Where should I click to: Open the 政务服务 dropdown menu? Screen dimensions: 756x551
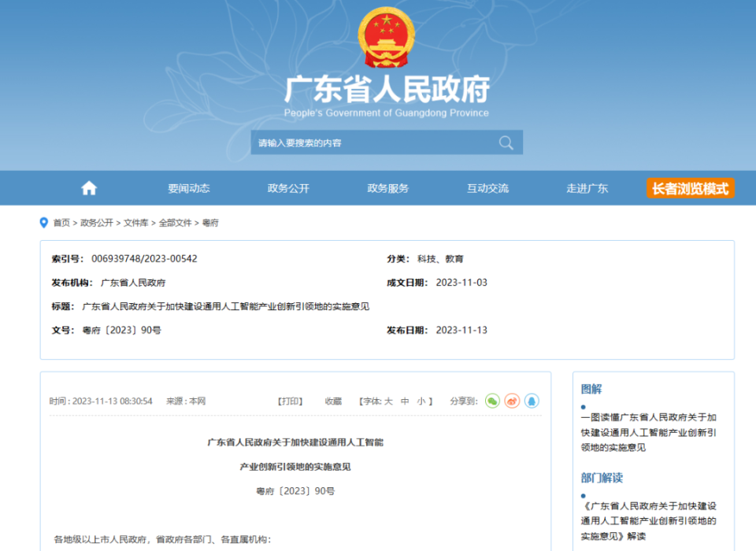(387, 188)
